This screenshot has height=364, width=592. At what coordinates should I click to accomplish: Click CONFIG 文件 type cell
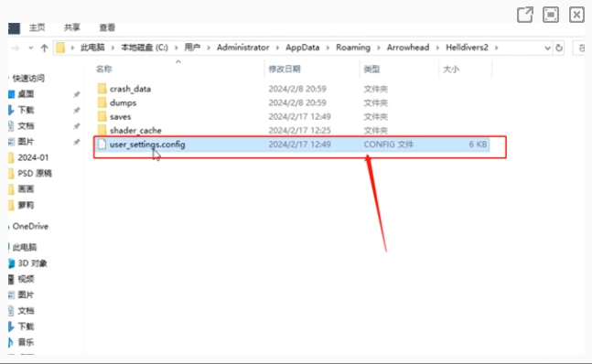point(389,145)
